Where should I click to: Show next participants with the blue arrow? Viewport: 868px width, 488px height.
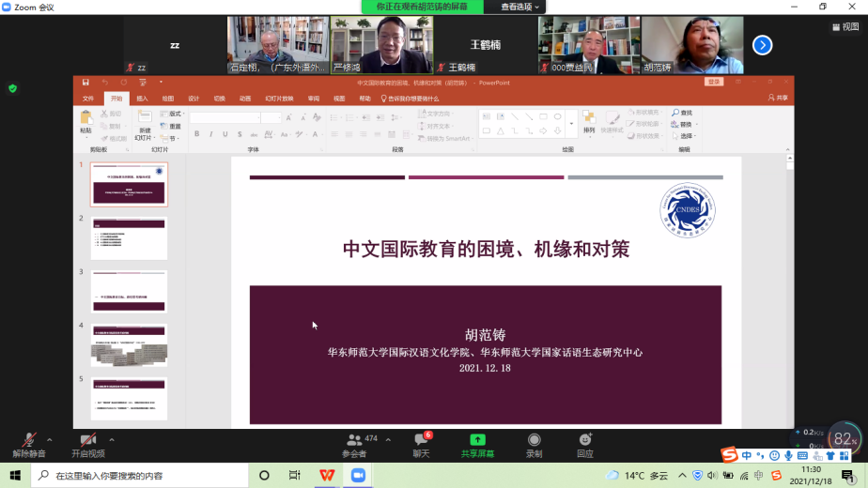click(762, 44)
